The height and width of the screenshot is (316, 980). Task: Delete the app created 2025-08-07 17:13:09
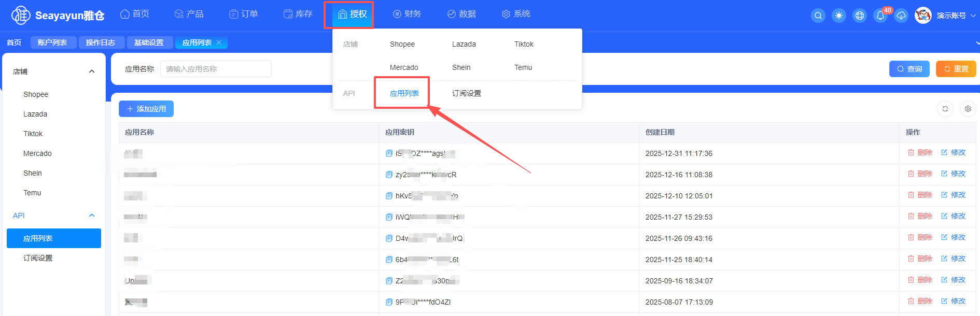point(920,301)
